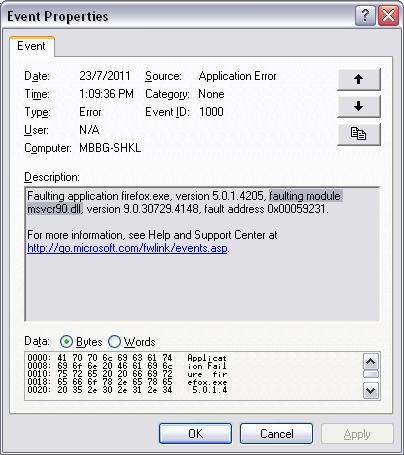This screenshot has height=455, width=404.
Task: Click data scrollbar up arrow
Action: click(371, 361)
